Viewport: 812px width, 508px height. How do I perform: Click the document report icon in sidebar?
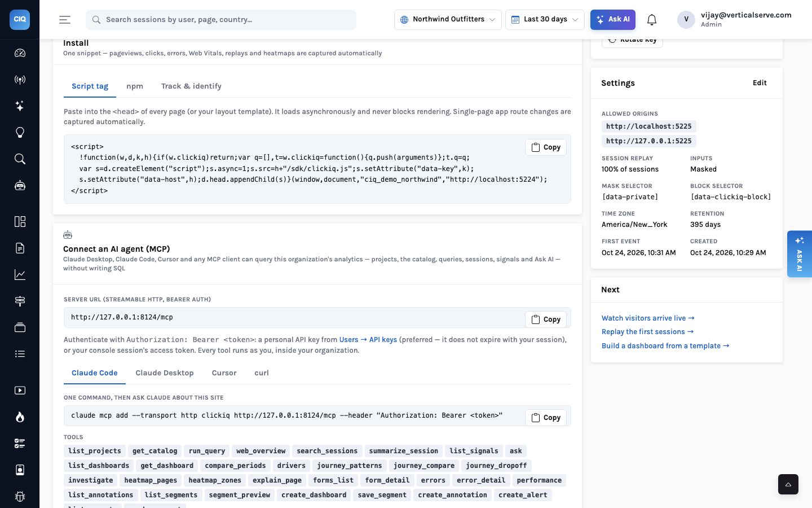20,248
